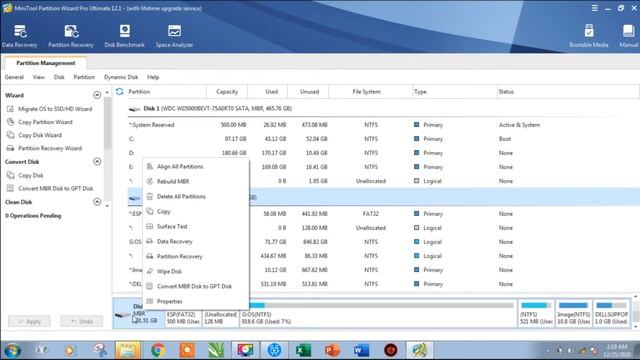
Task: Open File Explorer from taskbar
Action: tap(128, 350)
